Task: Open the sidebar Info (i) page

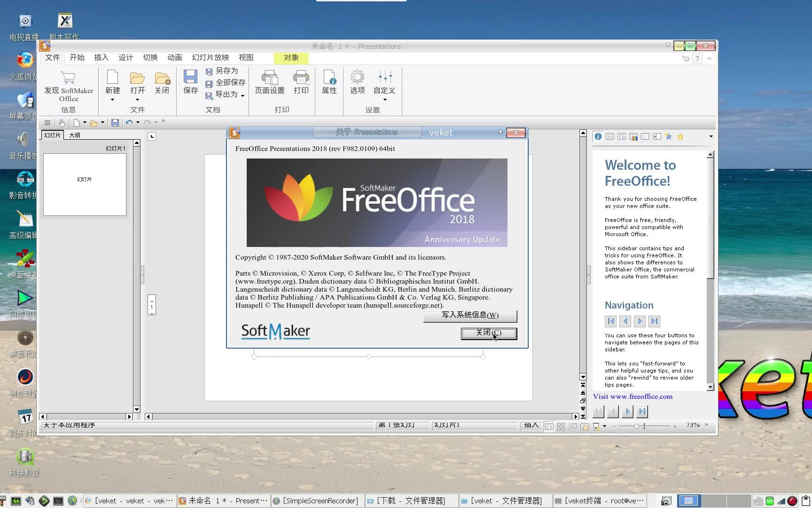Action: (598, 136)
